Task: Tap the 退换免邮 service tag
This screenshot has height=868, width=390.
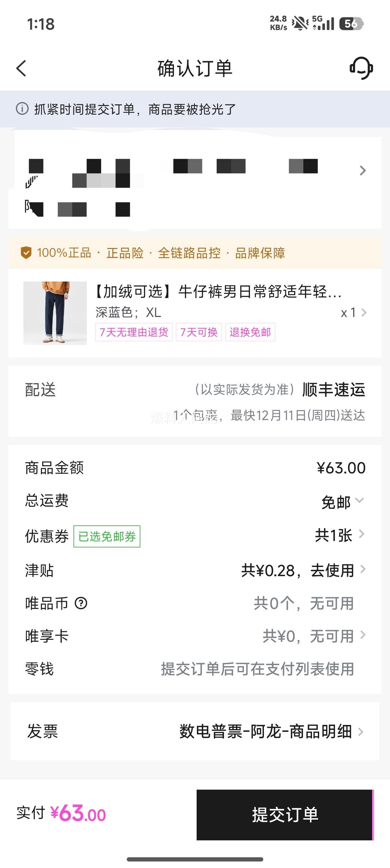Action: pos(250,332)
